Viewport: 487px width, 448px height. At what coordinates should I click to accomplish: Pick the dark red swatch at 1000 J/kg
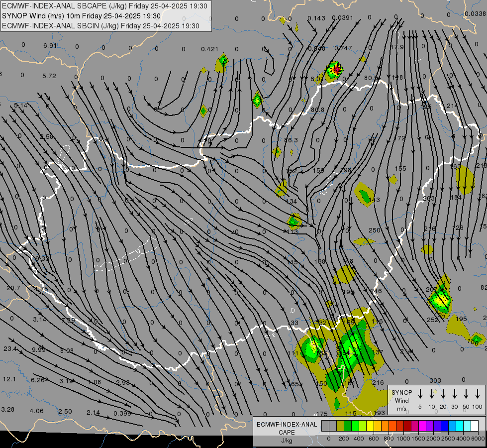[x=407, y=426]
